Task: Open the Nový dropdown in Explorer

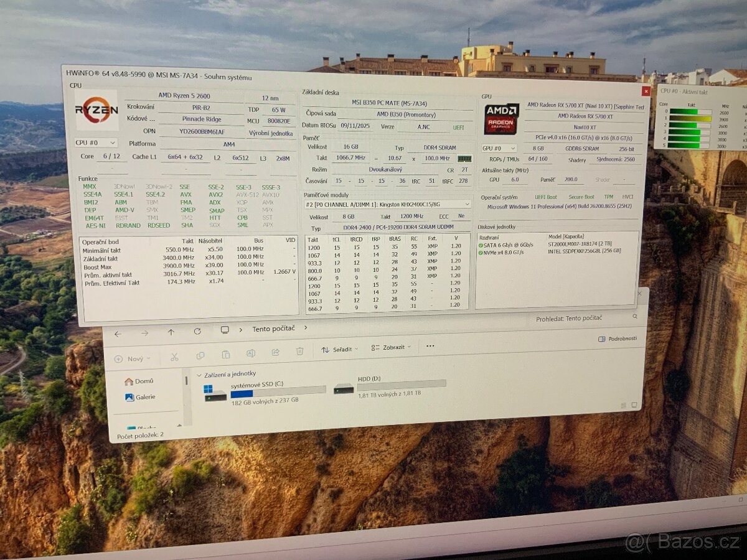Action: 133,359
